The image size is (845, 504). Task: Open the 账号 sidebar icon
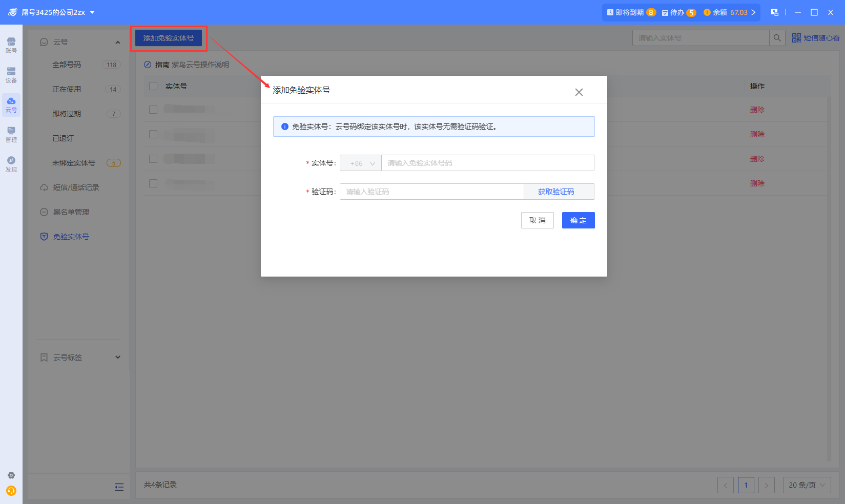point(11,45)
